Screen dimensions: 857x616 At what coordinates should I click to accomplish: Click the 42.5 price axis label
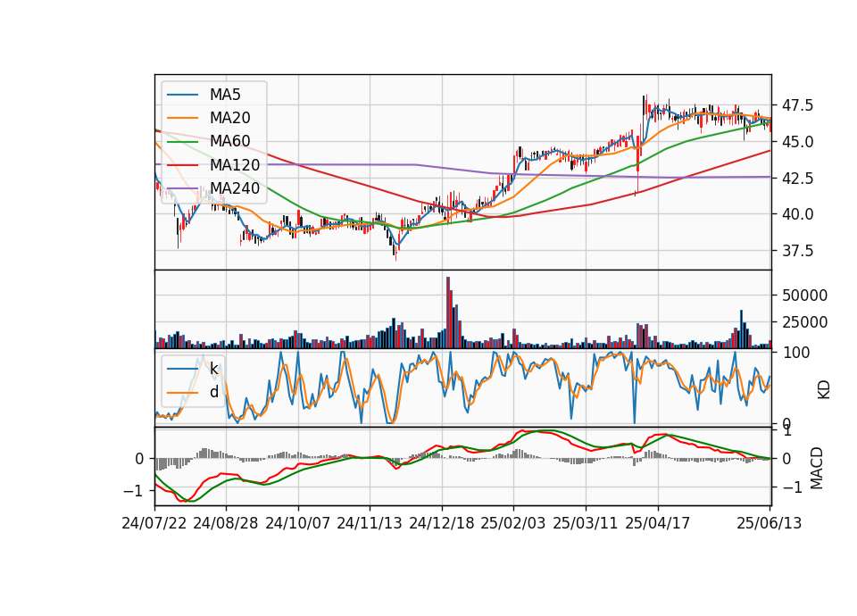click(x=798, y=179)
